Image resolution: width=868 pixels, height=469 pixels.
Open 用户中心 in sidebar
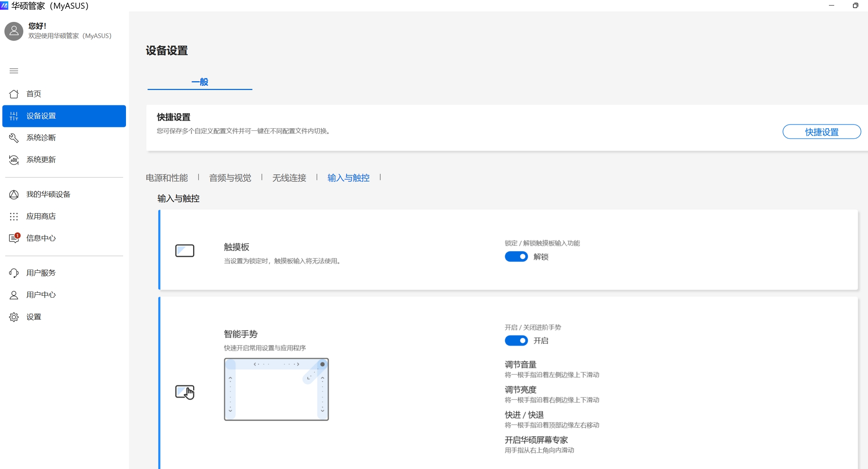click(x=41, y=295)
